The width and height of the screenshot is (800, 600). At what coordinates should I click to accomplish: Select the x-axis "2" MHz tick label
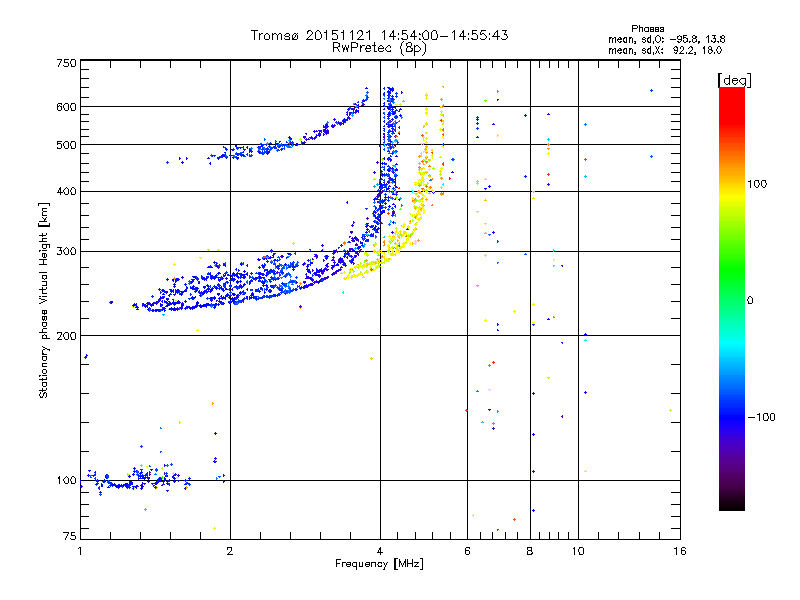[230, 551]
